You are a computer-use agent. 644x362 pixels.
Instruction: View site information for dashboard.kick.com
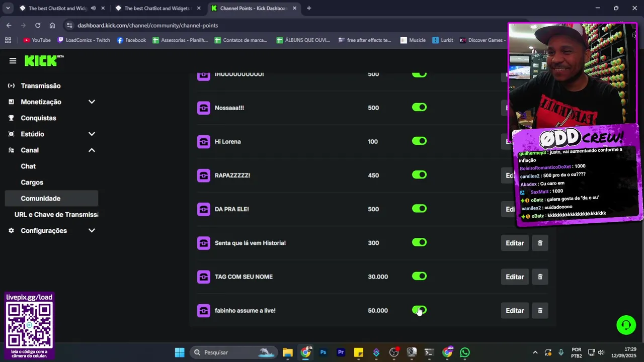[69, 25]
